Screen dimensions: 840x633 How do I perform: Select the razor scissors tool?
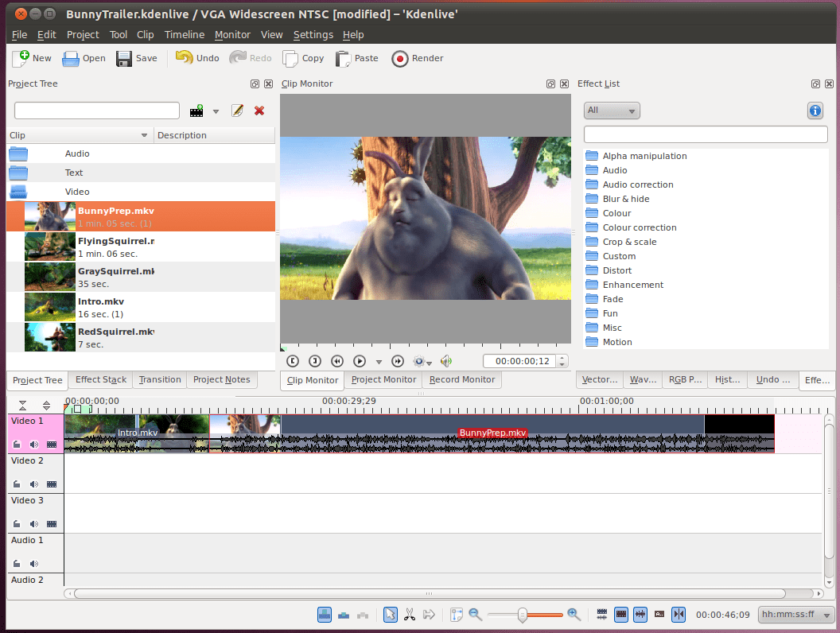pos(410,614)
